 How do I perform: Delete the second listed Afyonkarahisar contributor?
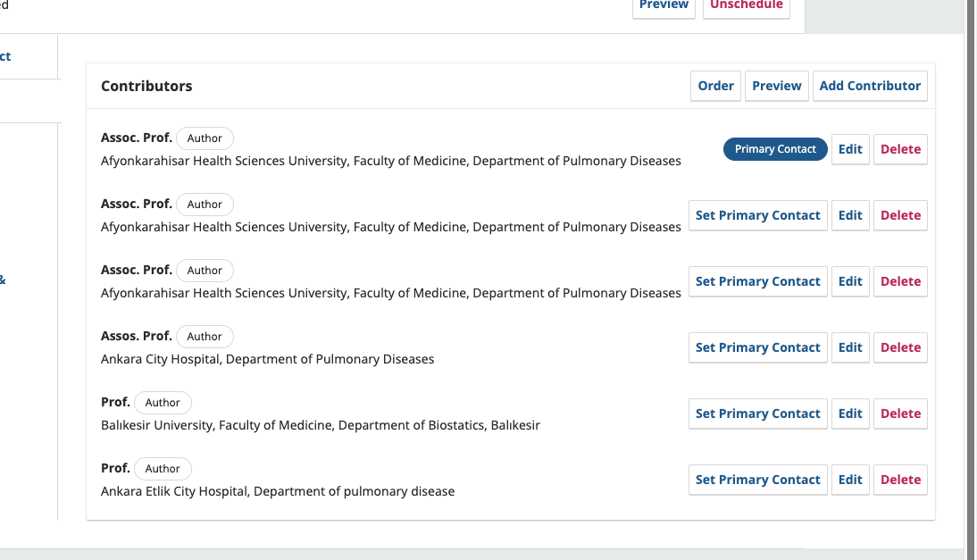[900, 215]
